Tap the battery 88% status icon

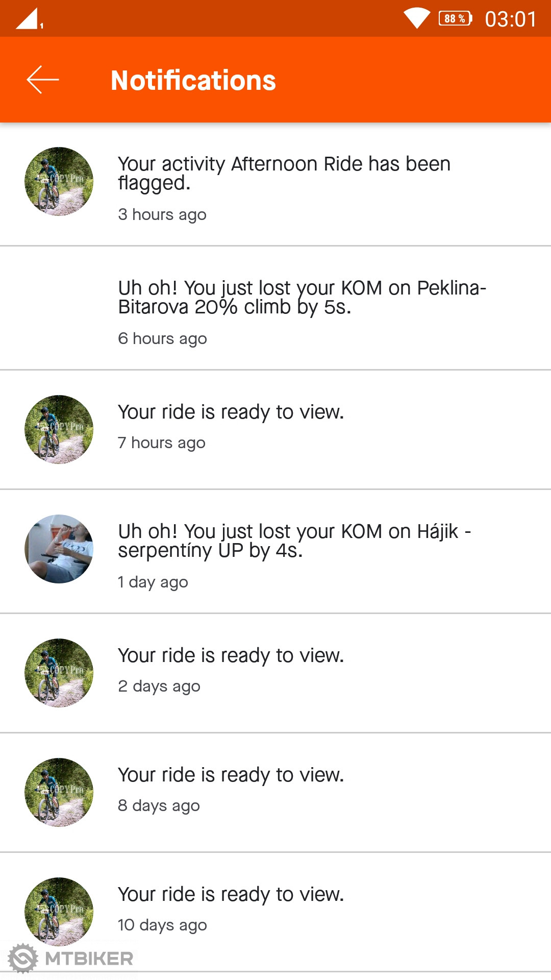click(455, 19)
